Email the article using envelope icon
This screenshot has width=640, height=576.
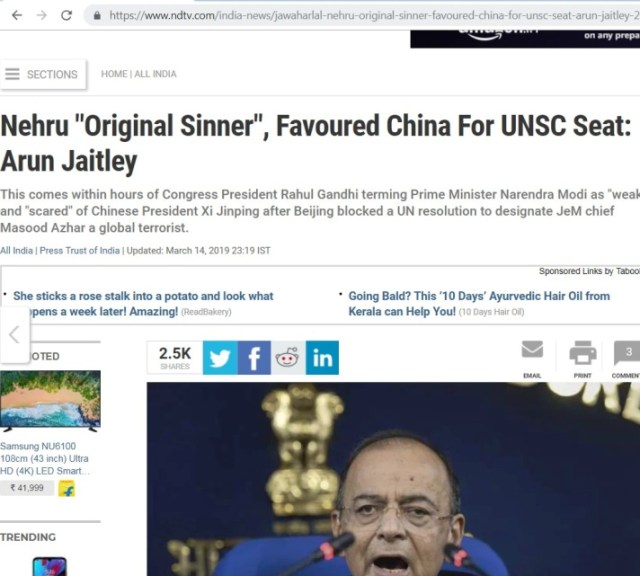coord(532,350)
